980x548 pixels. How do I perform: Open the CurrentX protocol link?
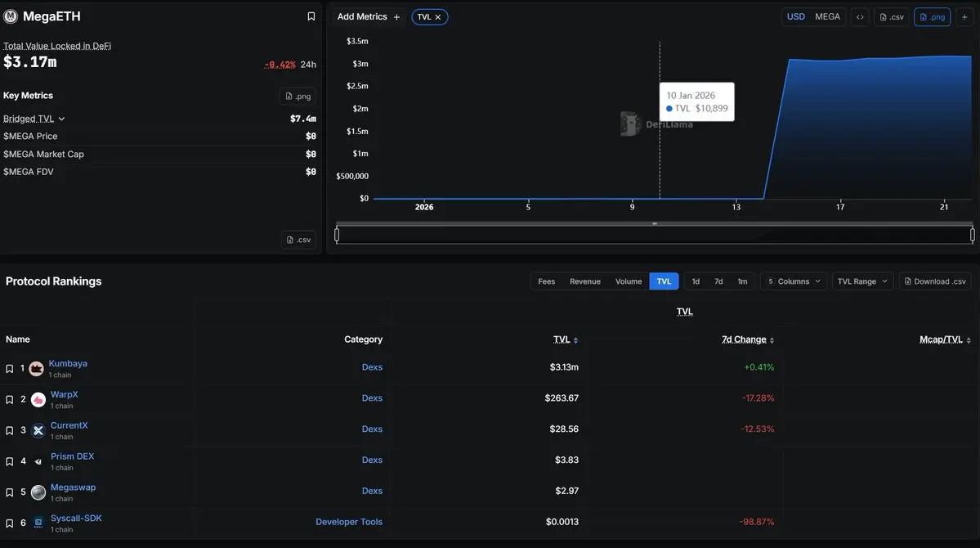[69, 425]
